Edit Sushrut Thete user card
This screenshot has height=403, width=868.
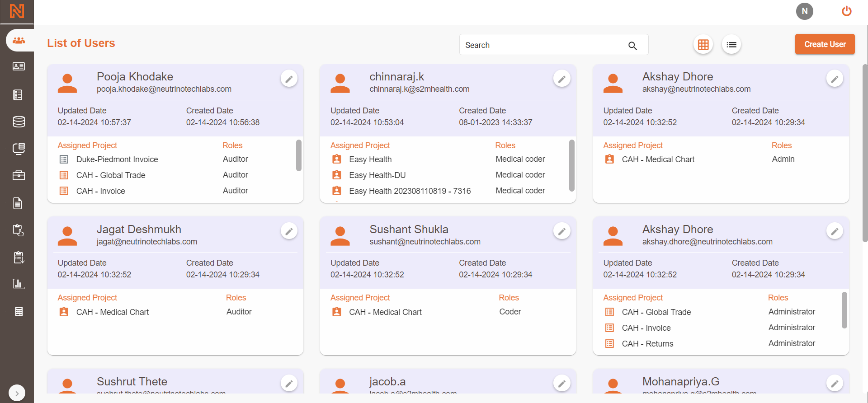click(x=289, y=384)
